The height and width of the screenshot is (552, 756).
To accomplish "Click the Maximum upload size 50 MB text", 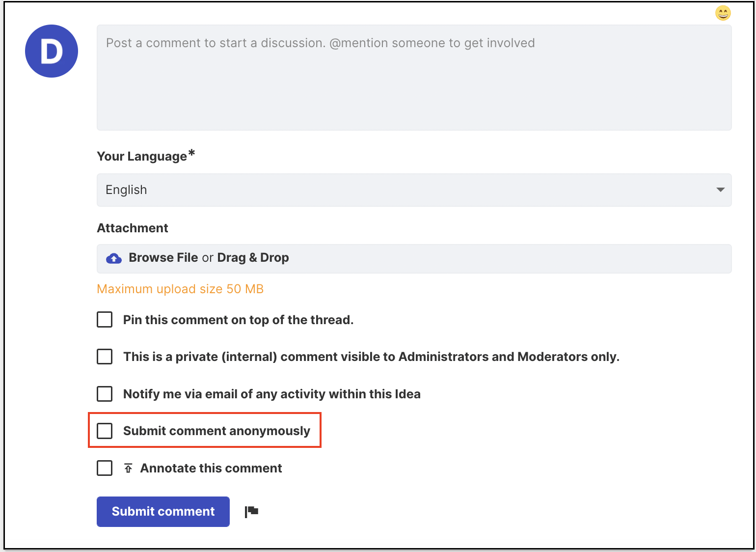I will point(180,289).
